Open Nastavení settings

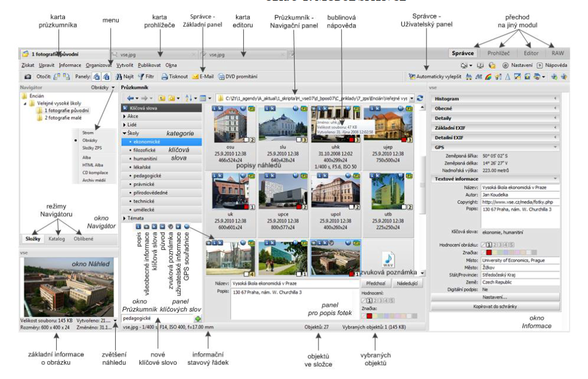[518, 65]
